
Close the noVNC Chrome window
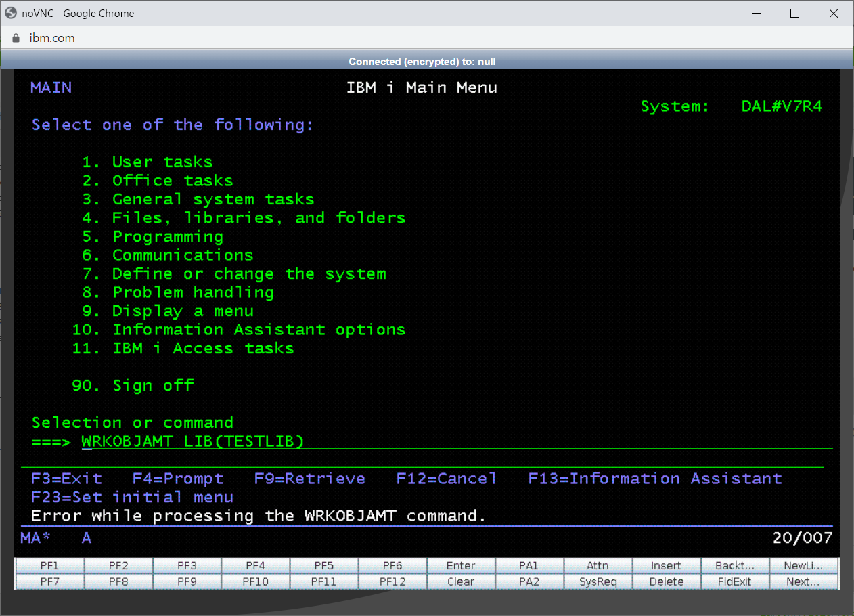pyautogui.click(x=834, y=13)
